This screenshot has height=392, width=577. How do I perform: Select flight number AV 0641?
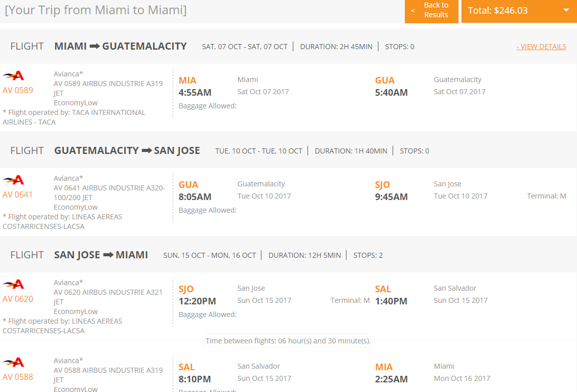click(18, 195)
